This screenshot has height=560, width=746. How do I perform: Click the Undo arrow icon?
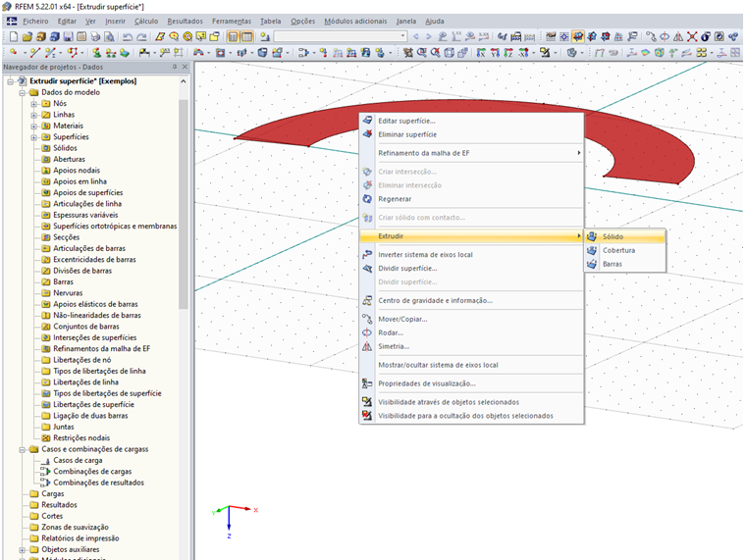click(128, 36)
